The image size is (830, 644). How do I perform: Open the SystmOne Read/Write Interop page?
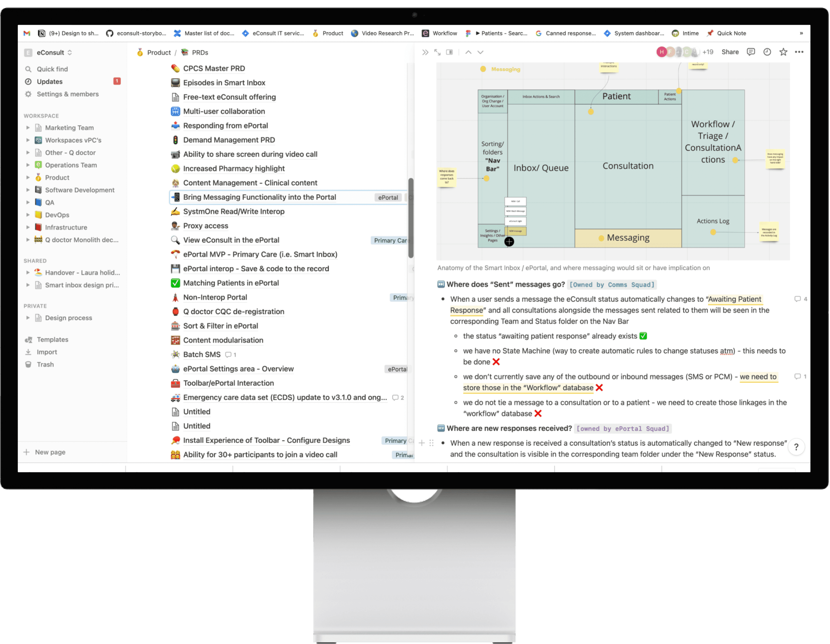(233, 212)
